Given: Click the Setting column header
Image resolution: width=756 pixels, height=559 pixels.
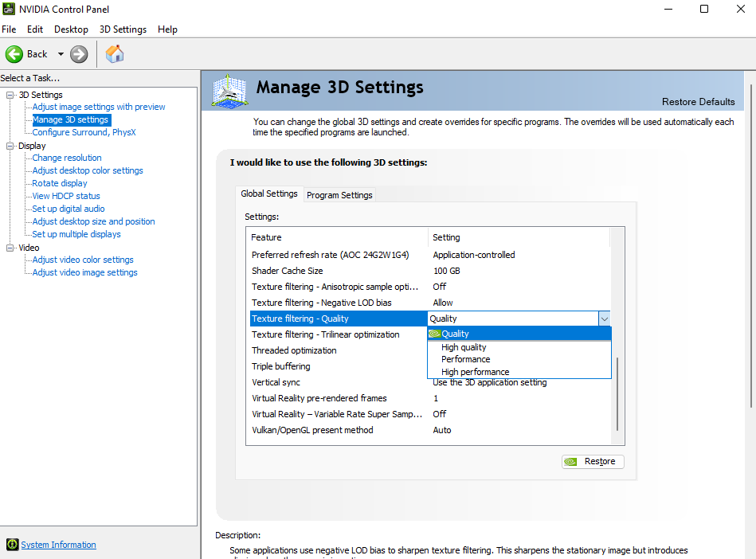Looking at the screenshot, I should coord(446,237).
